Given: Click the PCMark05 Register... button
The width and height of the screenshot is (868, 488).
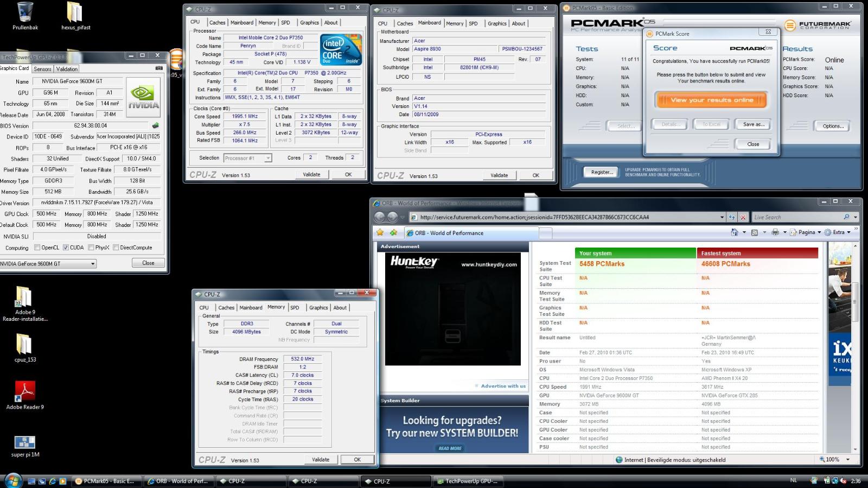Looking at the screenshot, I should click(x=602, y=172).
